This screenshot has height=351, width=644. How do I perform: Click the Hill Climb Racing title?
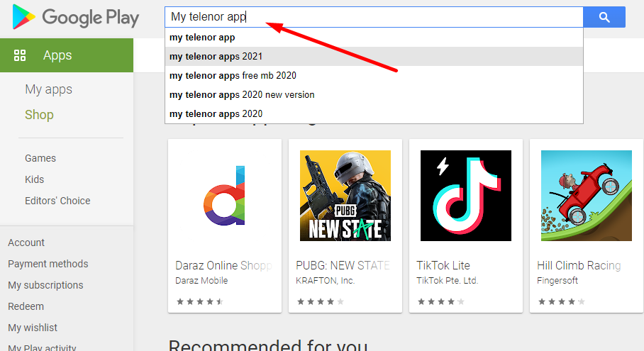[579, 266]
